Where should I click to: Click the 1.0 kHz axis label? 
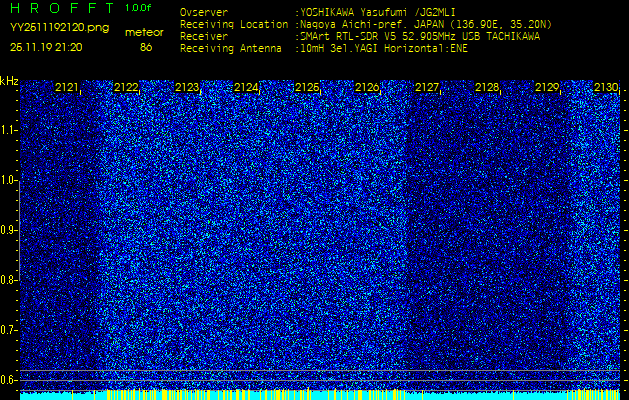point(8,181)
